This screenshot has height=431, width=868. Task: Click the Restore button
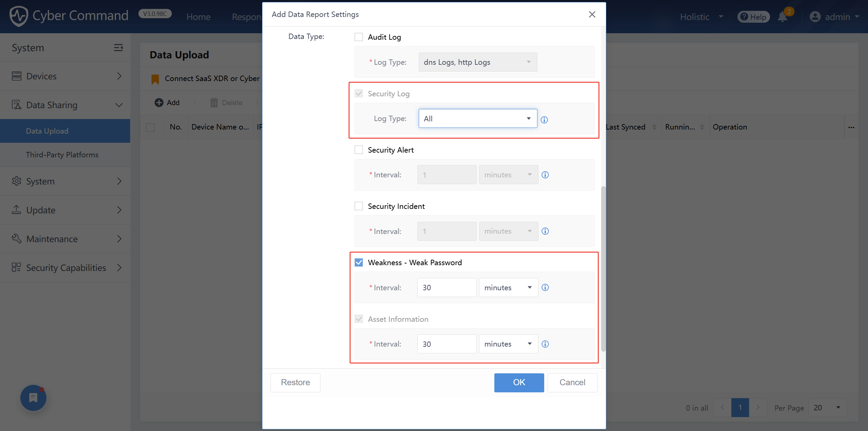coord(295,383)
